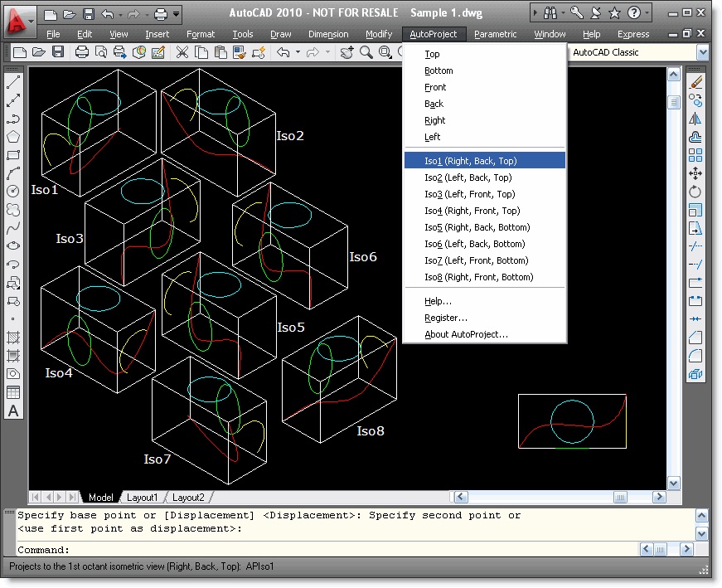The image size is (722, 588).
Task: Select the Circle draw tool
Action: (13, 192)
